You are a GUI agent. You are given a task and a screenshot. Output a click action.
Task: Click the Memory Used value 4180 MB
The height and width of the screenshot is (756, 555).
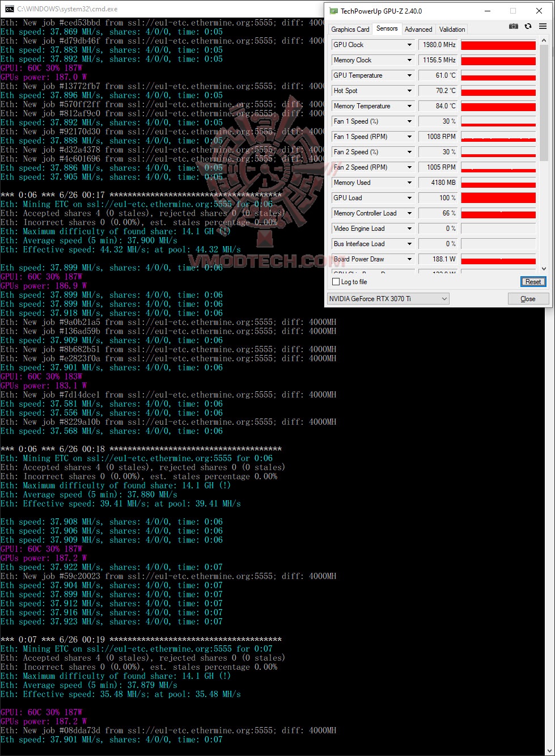coord(439,183)
